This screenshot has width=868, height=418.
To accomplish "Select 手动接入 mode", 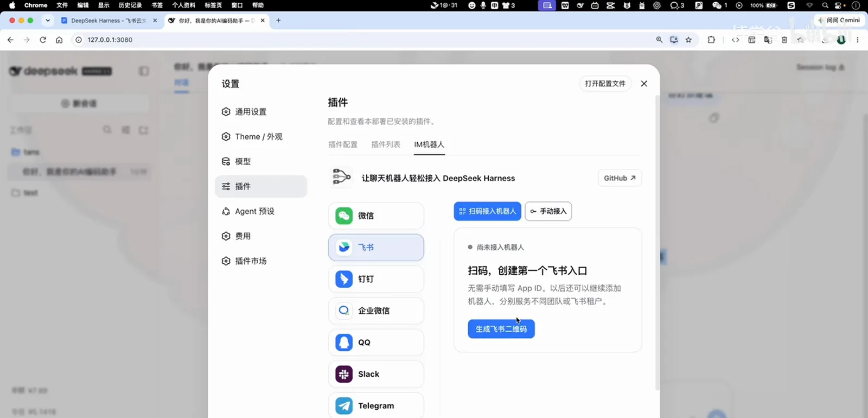I will [x=548, y=211].
